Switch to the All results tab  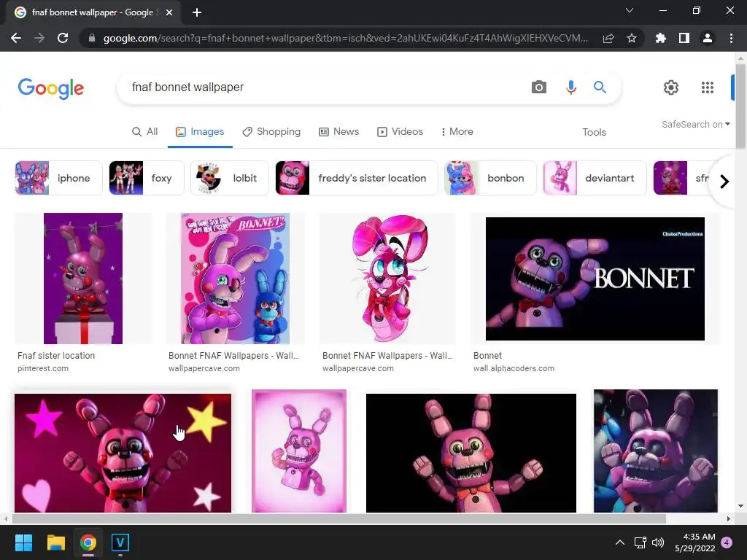(x=145, y=132)
